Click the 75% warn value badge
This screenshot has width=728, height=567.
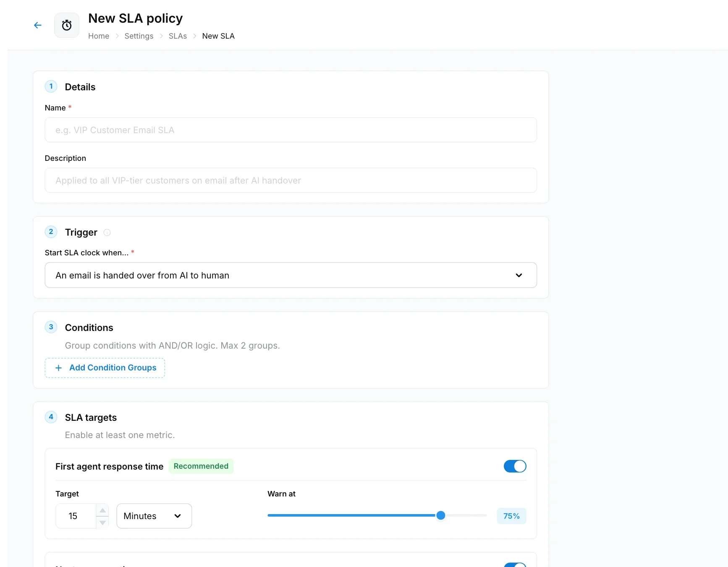511,516
